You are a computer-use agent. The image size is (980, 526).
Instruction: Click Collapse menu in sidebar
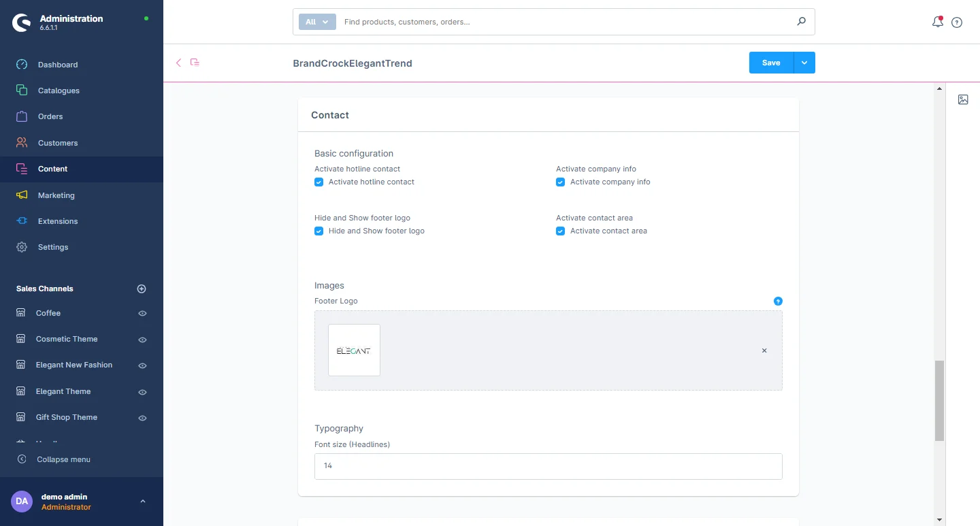click(x=63, y=459)
